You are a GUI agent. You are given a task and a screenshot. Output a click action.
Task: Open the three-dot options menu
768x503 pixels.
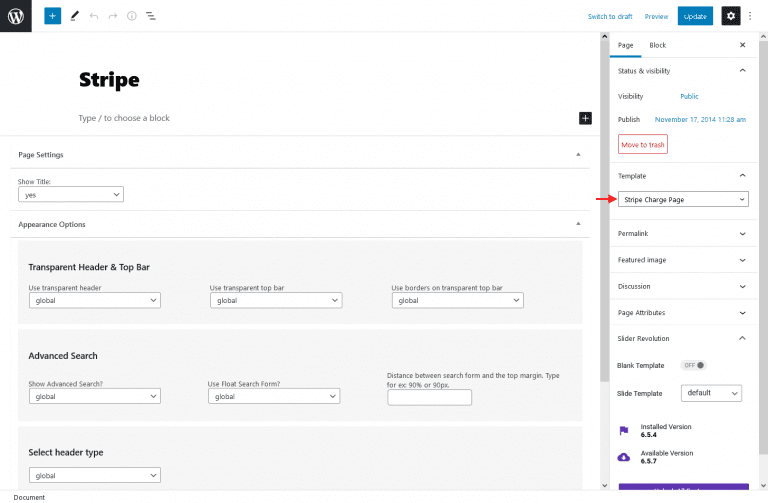click(x=750, y=16)
